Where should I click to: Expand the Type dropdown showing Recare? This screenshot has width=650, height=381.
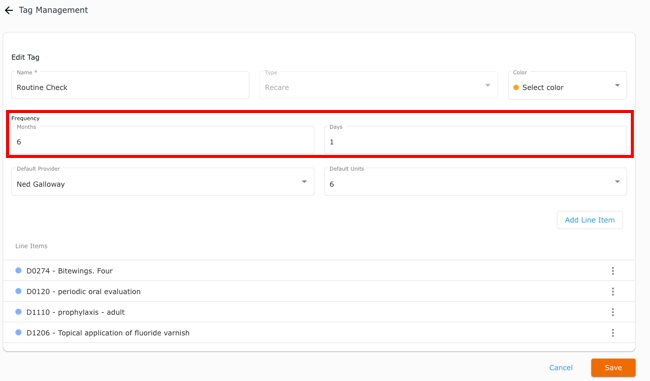(378, 85)
